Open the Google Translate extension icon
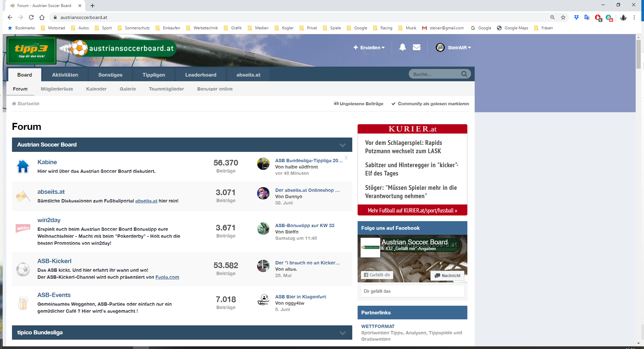The height and width of the screenshot is (349, 644). tap(587, 17)
